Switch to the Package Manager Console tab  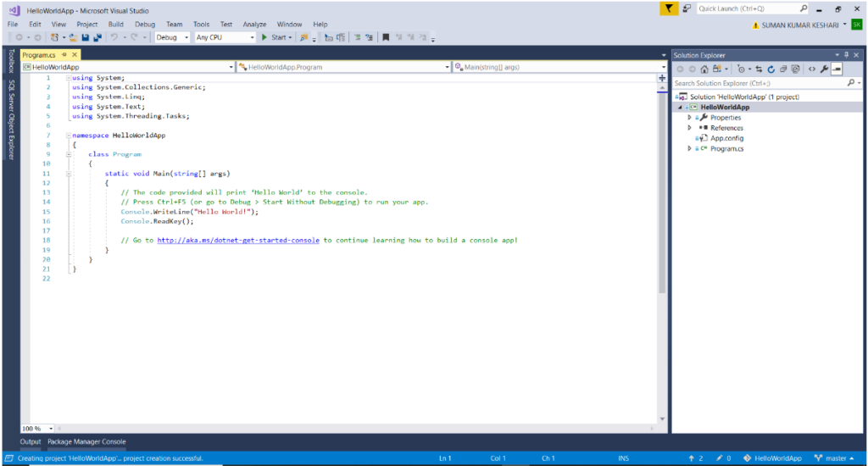click(86, 441)
